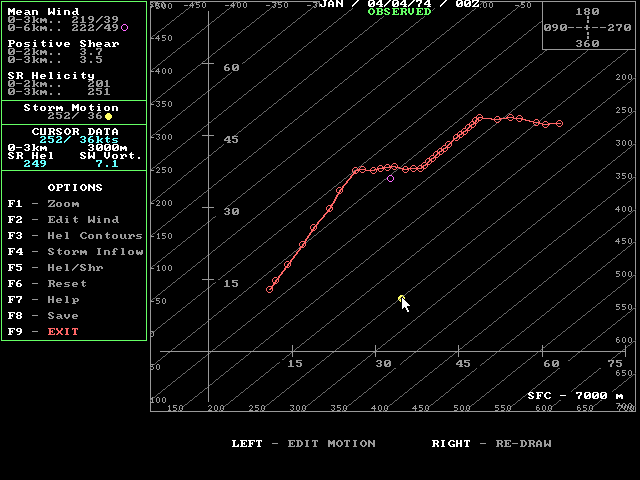Click the red F9 EXIT option
The image size is (640, 480).
click(x=43, y=331)
